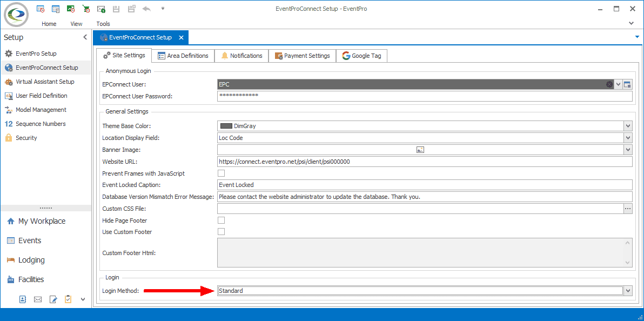The height and width of the screenshot is (321, 644).
Task: Click the shopping cart toolbar icon
Action: [x=86, y=8]
